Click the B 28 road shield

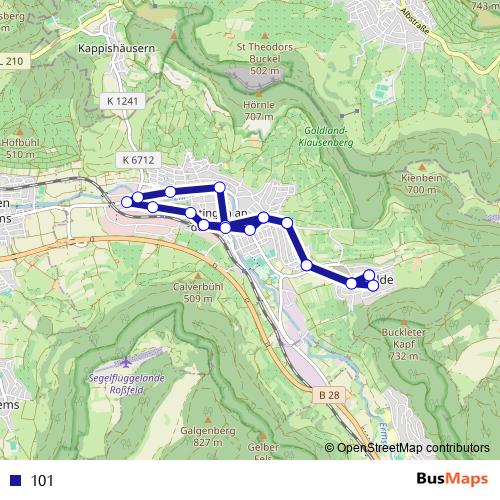point(329,395)
